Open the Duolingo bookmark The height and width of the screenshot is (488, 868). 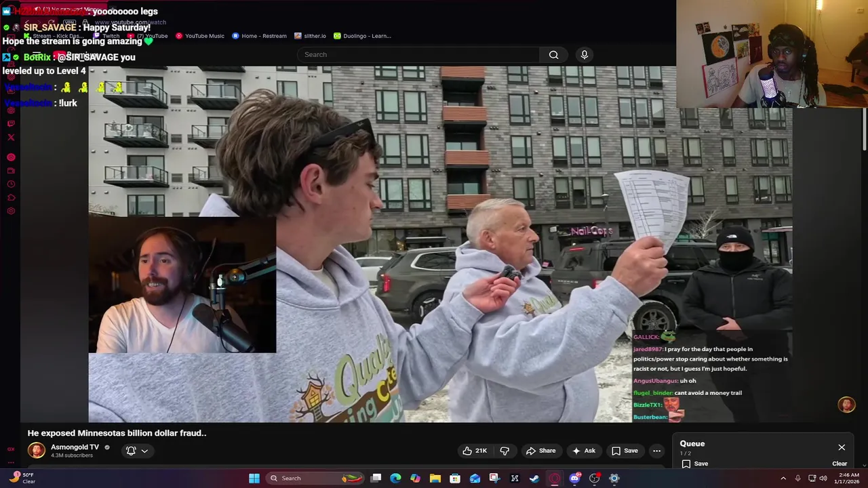[x=362, y=36]
